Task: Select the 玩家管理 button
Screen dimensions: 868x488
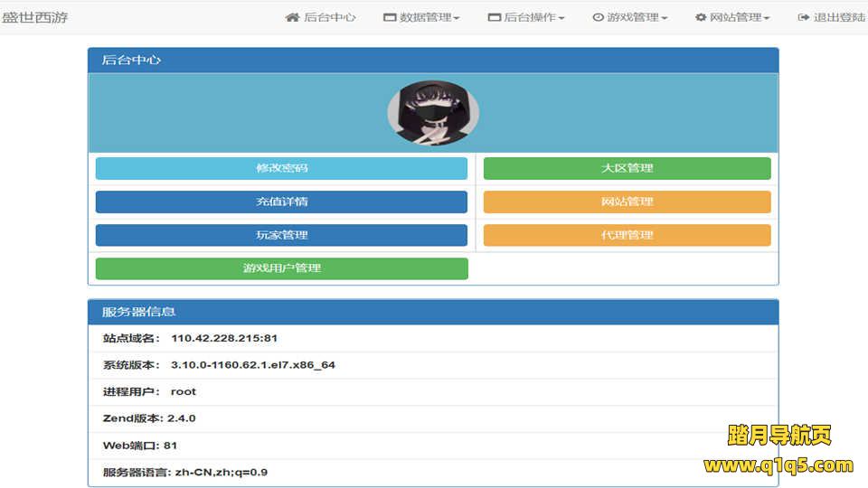Action: click(281, 235)
